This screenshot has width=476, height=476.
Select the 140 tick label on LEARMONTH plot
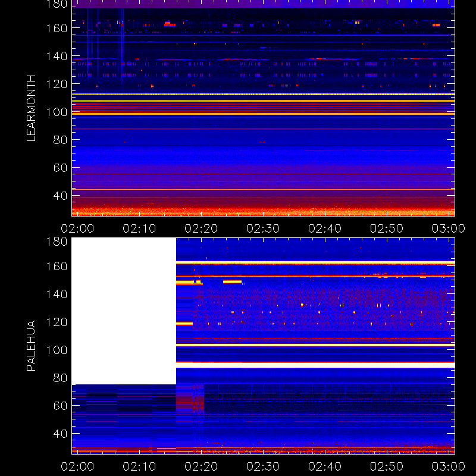[57, 56]
